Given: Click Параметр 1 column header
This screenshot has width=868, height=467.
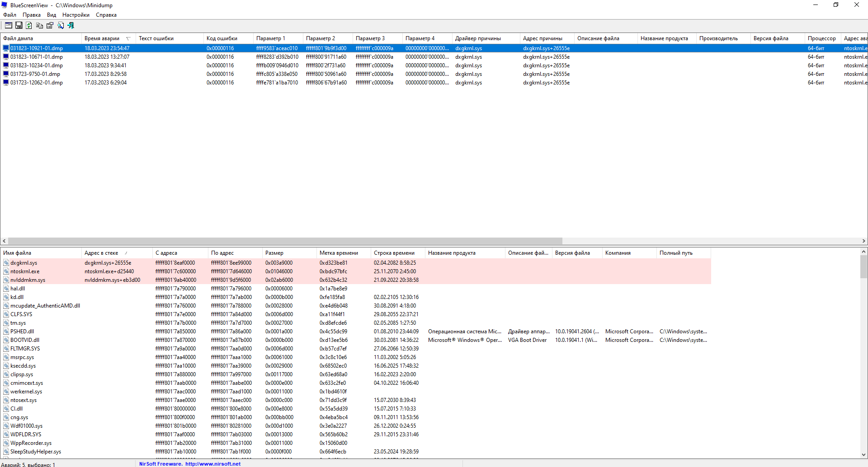Looking at the screenshot, I should coord(278,38).
